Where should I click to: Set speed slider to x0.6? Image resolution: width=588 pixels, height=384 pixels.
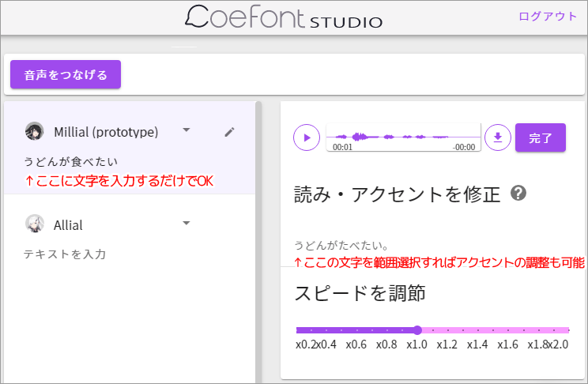[356, 330]
